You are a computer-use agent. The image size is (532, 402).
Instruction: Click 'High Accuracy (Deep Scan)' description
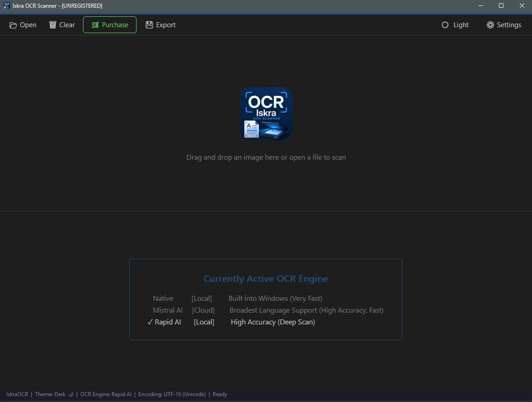click(273, 322)
